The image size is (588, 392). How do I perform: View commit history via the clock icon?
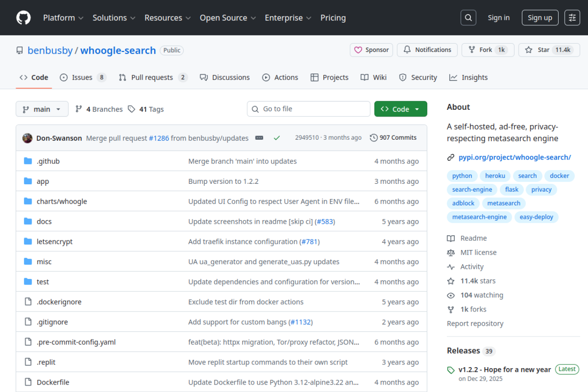[x=373, y=137]
